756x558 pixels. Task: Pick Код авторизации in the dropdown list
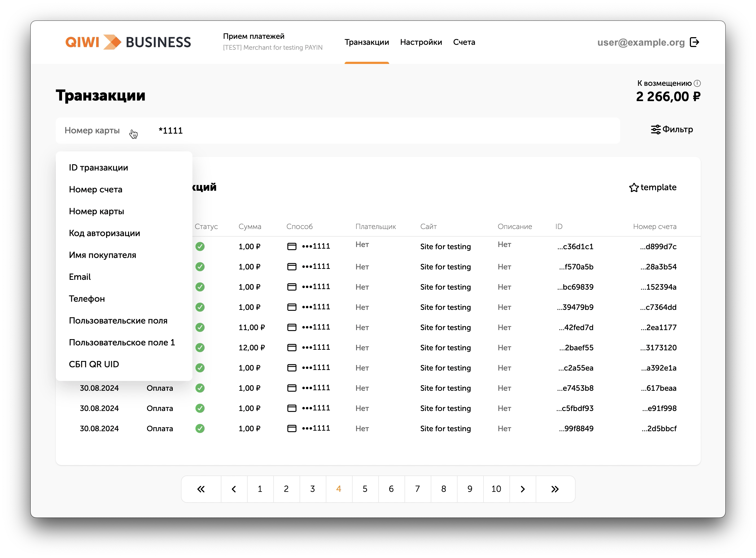pos(104,233)
